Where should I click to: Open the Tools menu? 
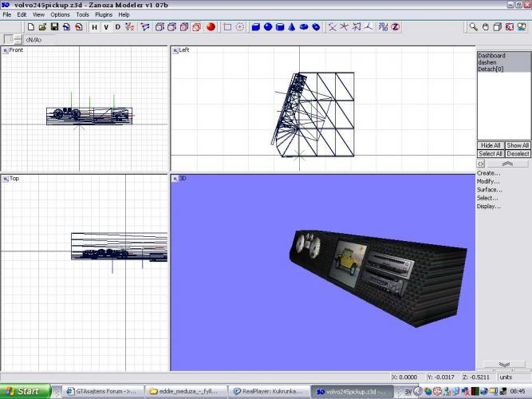click(82, 14)
